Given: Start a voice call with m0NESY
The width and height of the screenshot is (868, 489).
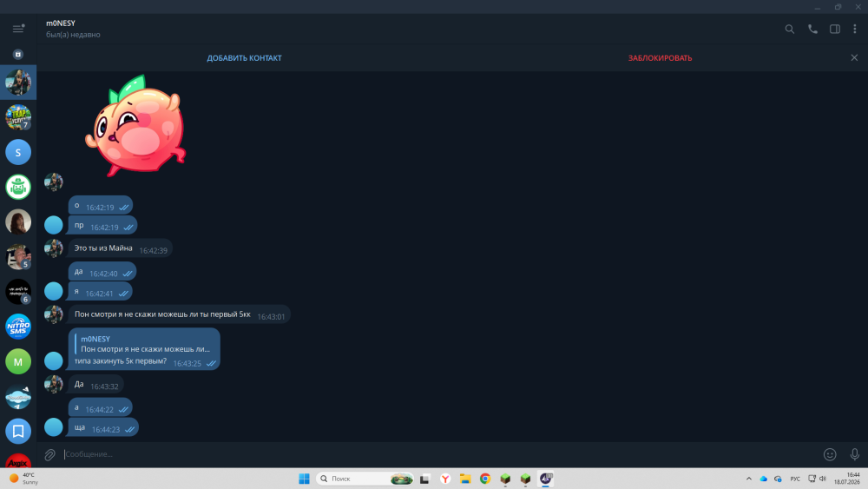Looking at the screenshot, I should (812, 30).
